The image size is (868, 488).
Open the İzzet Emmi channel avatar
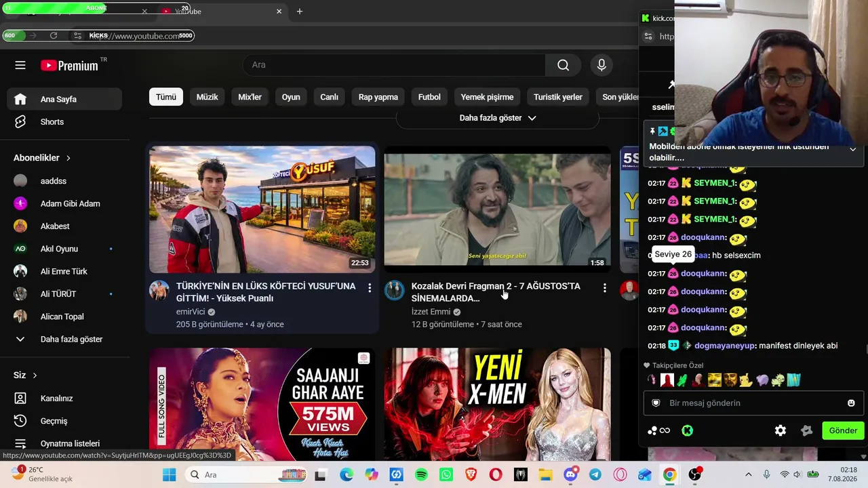(x=395, y=291)
